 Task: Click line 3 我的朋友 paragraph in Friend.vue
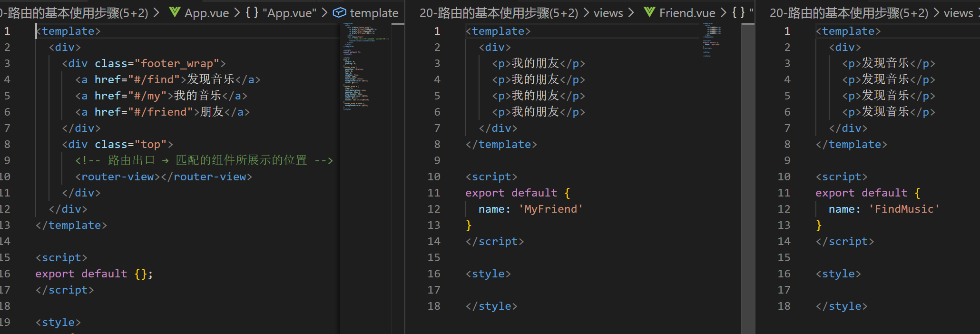pos(539,63)
